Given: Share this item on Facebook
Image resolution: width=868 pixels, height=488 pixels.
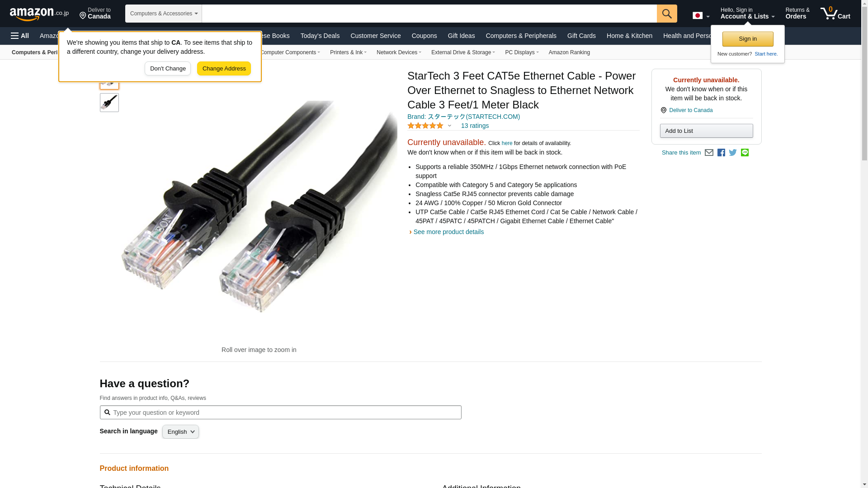Looking at the screenshot, I should pos(721,153).
